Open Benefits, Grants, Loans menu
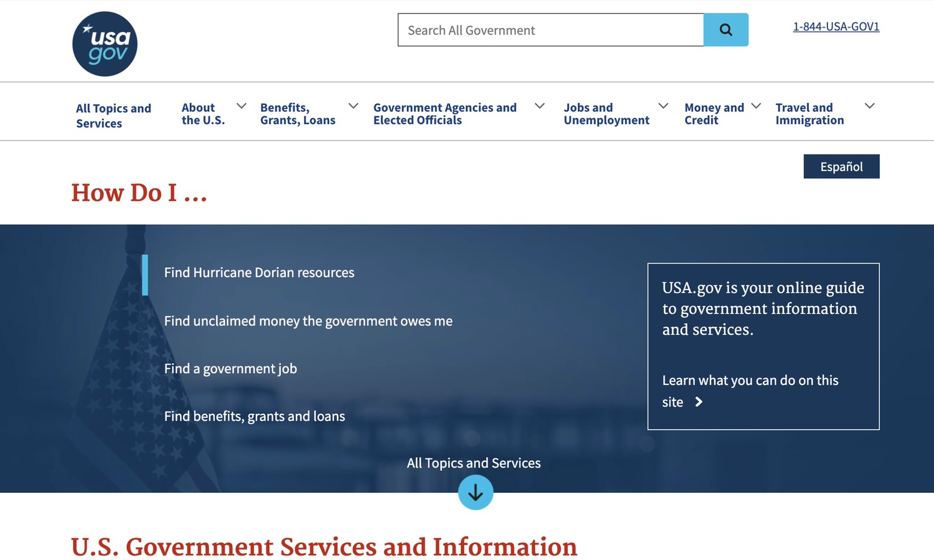 [x=298, y=114]
